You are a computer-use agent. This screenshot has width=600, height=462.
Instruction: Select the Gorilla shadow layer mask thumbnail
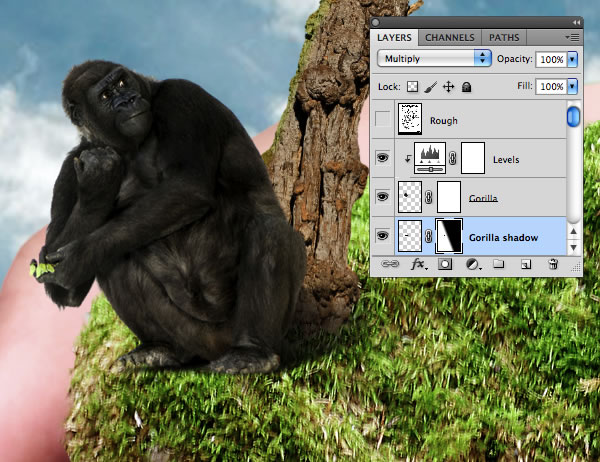tap(449, 236)
